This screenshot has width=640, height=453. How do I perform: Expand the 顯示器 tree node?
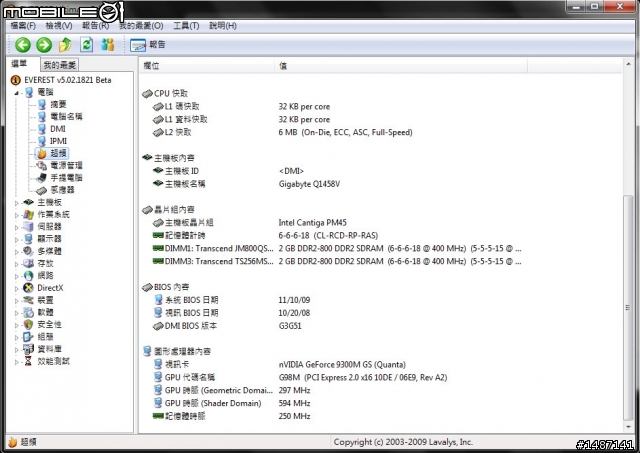(x=16, y=240)
